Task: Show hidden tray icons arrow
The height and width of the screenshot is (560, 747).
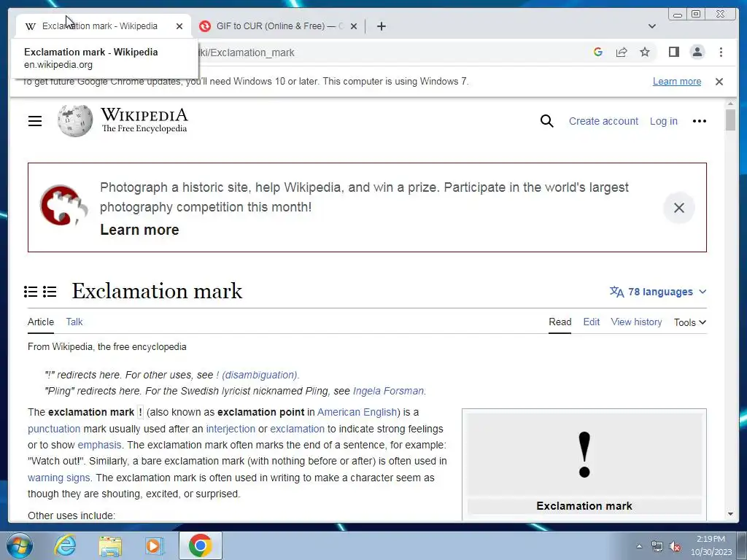Action: pos(639,546)
